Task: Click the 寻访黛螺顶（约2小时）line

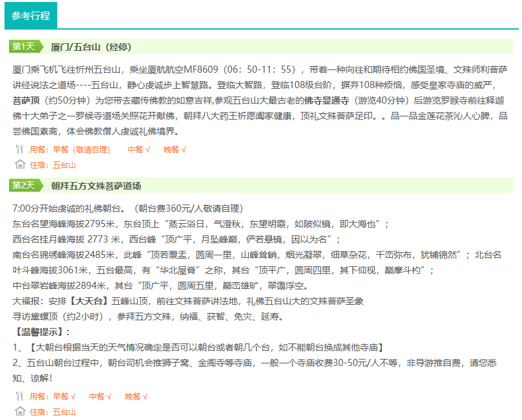Action: [148, 316]
